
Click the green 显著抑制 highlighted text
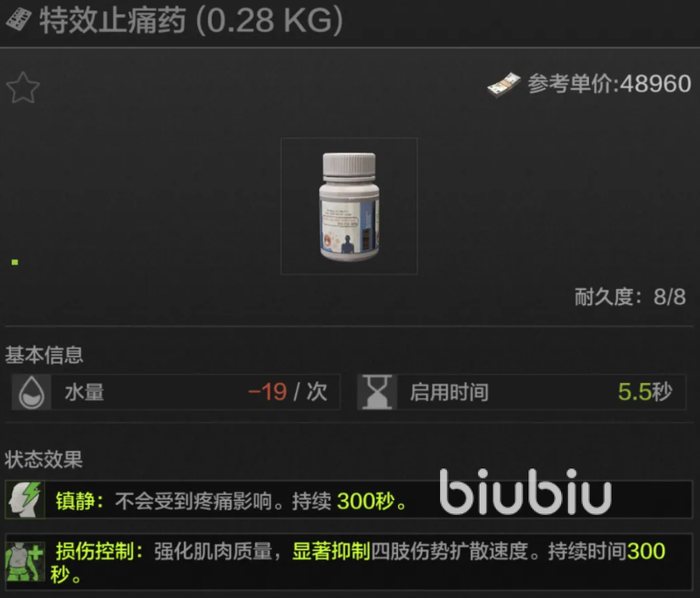click(x=331, y=551)
